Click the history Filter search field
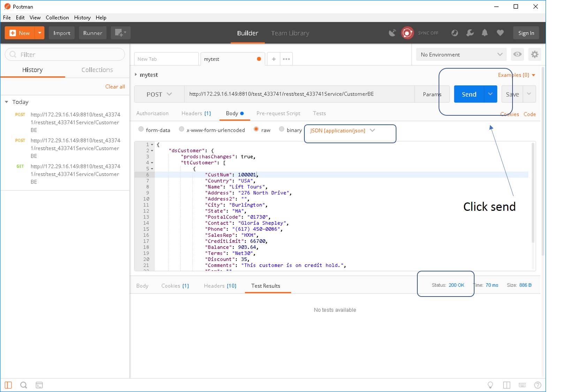The image size is (569, 392). click(x=65, y=54)
